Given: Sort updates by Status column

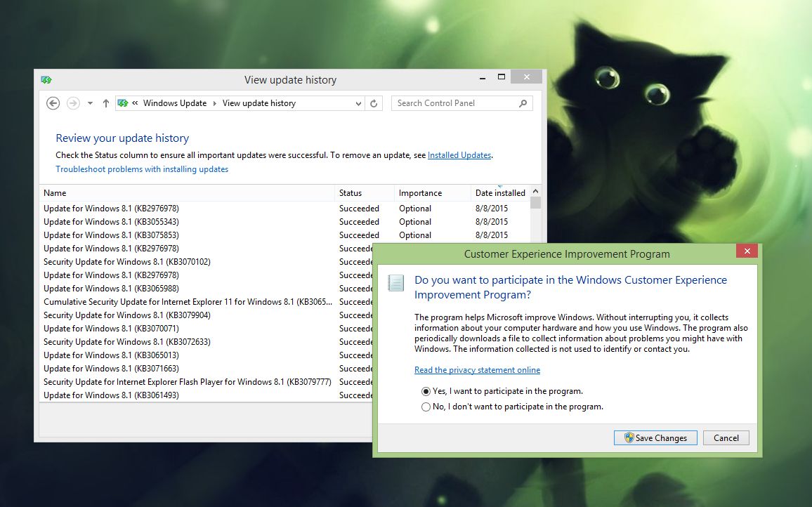Looking at the screenshot, I should 365,192.
